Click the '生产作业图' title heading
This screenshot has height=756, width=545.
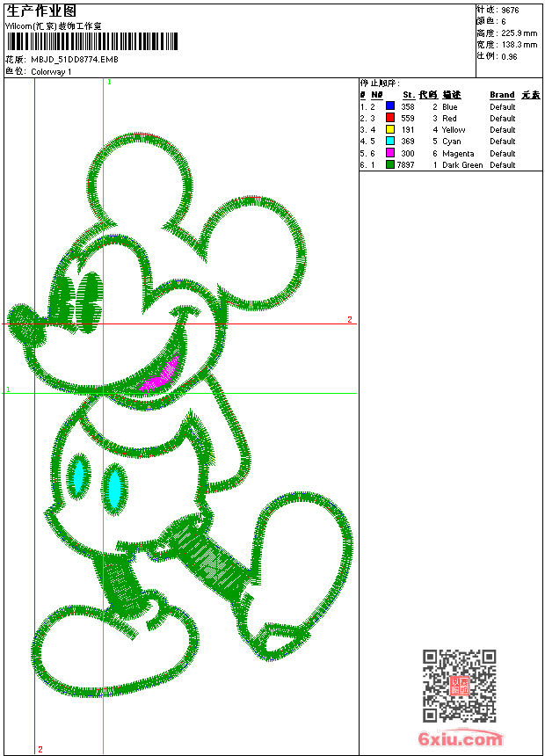pos(41,11)
